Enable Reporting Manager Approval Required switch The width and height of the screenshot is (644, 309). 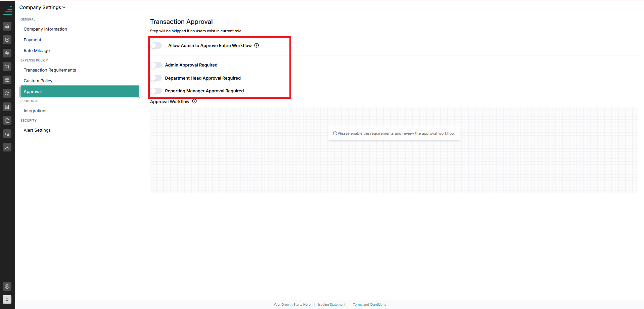point(156,91)
